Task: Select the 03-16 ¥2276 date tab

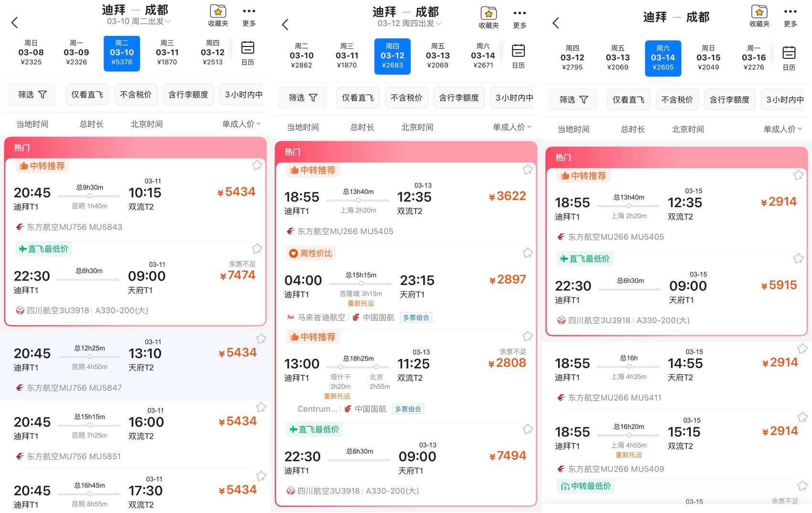Action: pyautogui.click(x=753, y=58)
